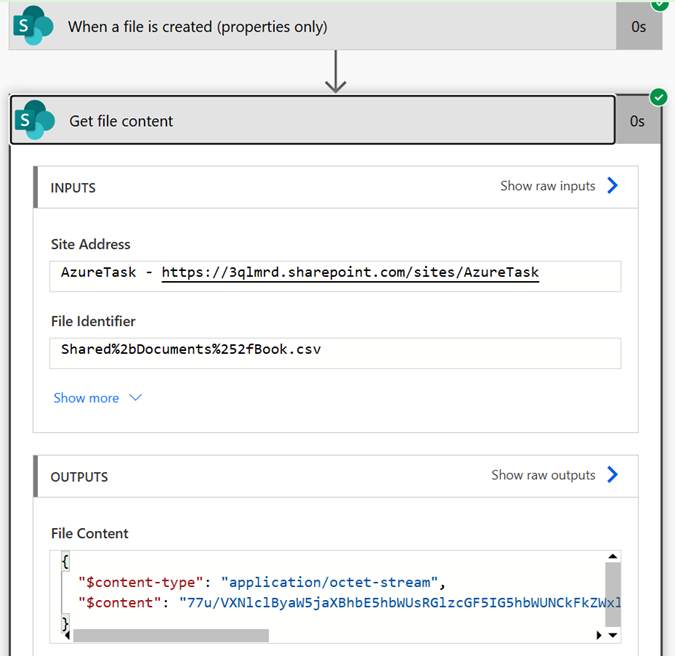Click the File Identifier field value

tap(191, 349)
